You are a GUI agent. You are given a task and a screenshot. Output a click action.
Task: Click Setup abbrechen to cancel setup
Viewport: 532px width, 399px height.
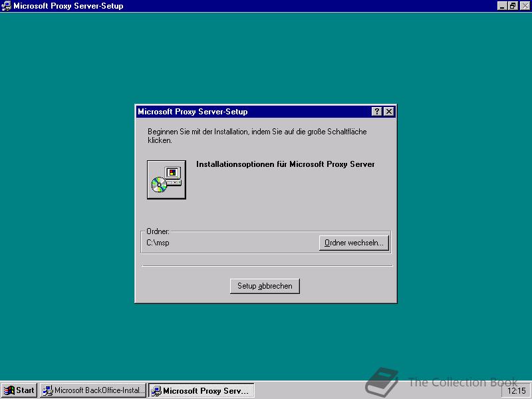265,286
